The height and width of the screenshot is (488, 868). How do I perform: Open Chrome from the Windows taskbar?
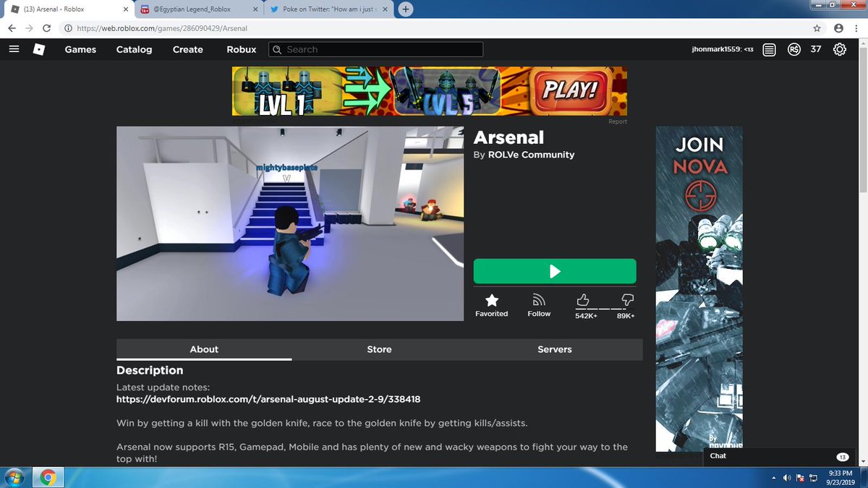pyautogui.click(x=48, y=477)
